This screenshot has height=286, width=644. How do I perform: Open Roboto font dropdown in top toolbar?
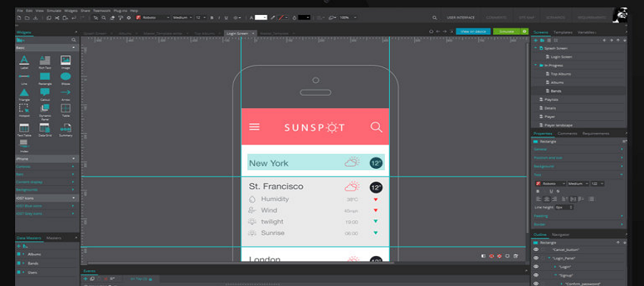[153, 18]
